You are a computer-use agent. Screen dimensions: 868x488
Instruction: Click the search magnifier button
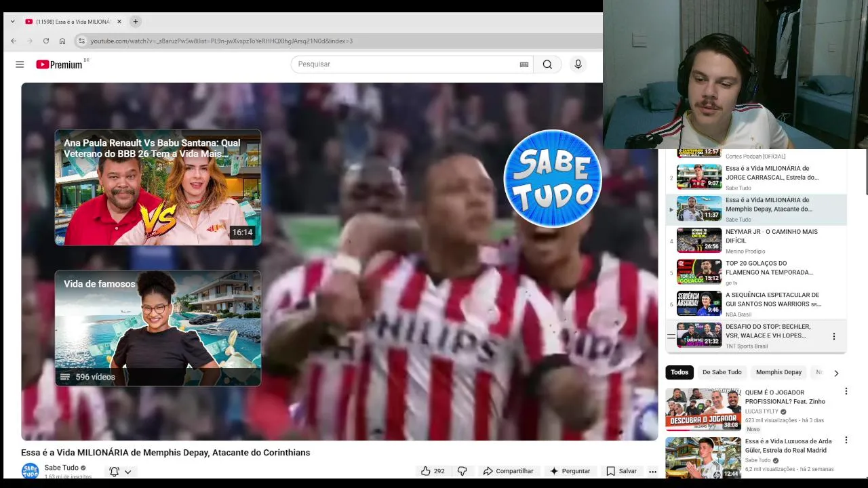547,64
